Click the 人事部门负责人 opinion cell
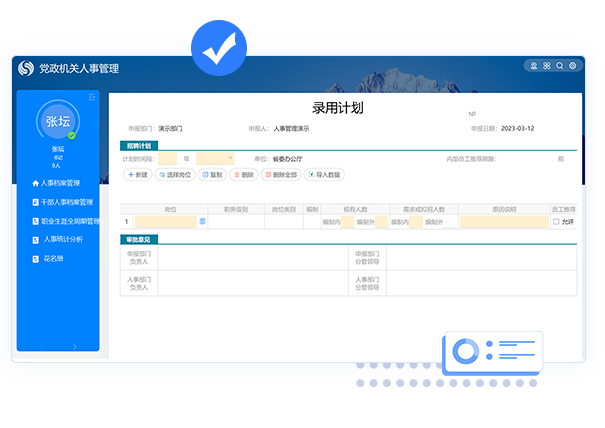Screen dimensions: 605x428 tap(253, 283)
